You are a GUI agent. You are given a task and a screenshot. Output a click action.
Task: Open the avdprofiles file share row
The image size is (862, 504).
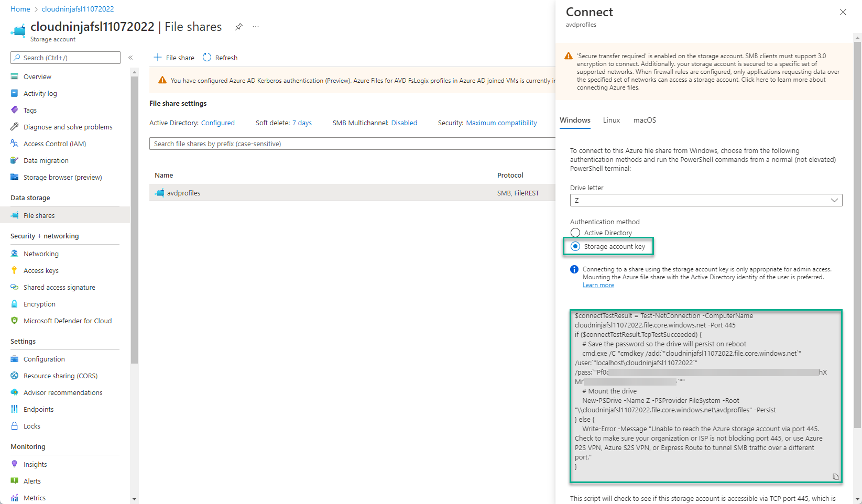[x=183, y=193]
